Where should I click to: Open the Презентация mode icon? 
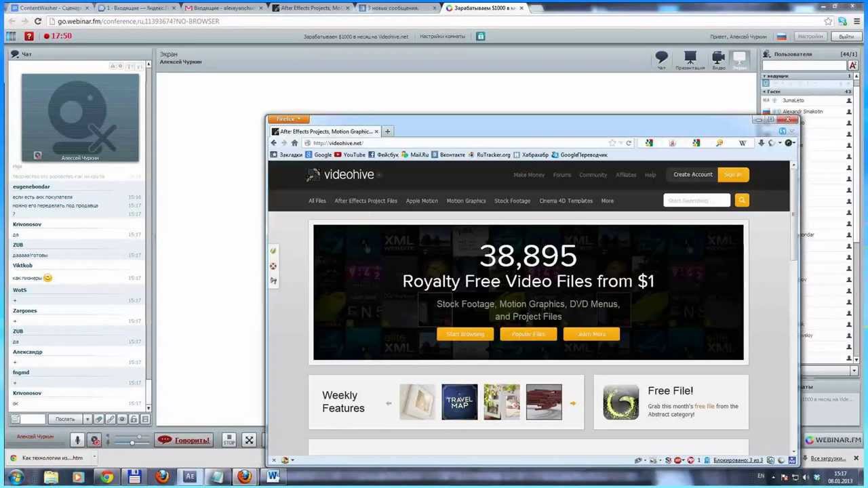click(690, 59)
